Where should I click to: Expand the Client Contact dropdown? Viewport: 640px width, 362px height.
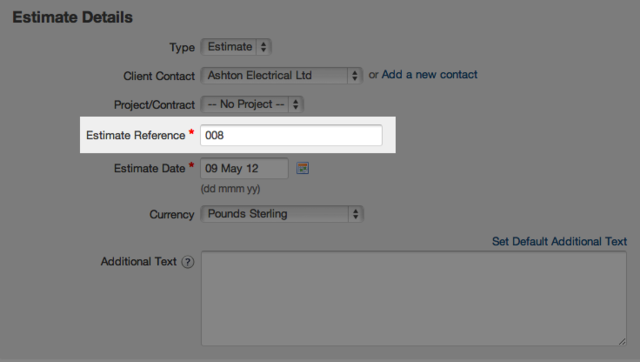pos(282,76)
